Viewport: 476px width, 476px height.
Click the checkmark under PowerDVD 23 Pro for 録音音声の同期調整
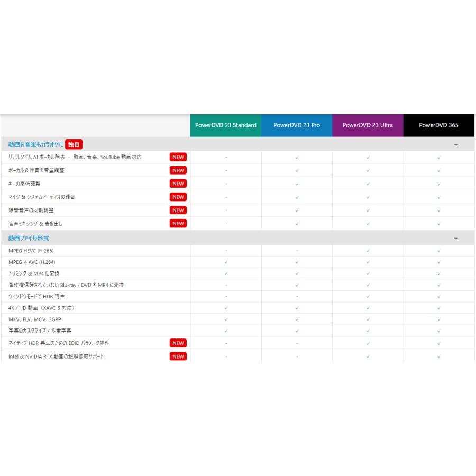click(x=297, y=210)
